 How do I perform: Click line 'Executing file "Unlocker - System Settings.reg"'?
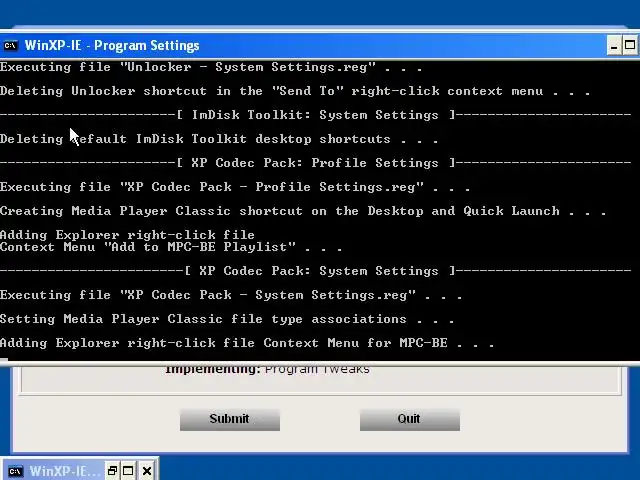[x=211, y=67]
